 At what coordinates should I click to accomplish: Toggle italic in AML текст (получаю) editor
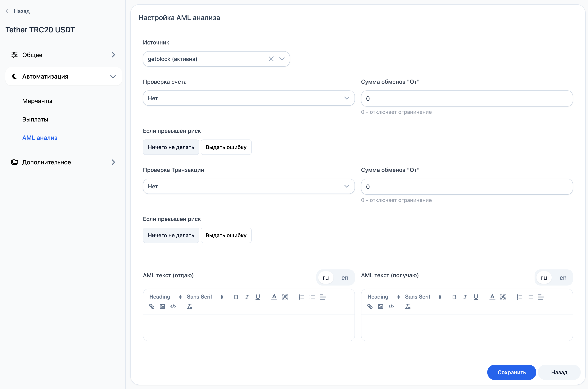(x=465, y=297)
